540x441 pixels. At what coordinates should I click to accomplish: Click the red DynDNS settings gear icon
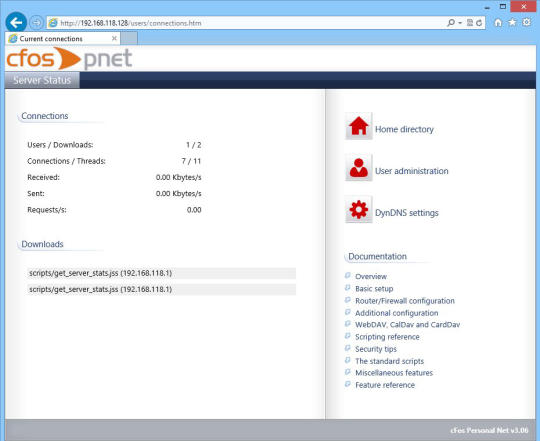[x=359, y=209]
